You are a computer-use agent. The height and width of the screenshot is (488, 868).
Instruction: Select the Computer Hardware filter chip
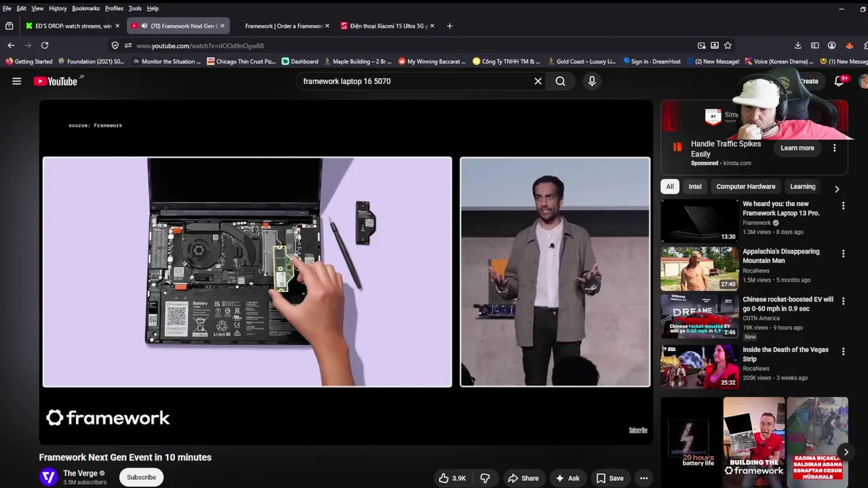click(746, 186)
